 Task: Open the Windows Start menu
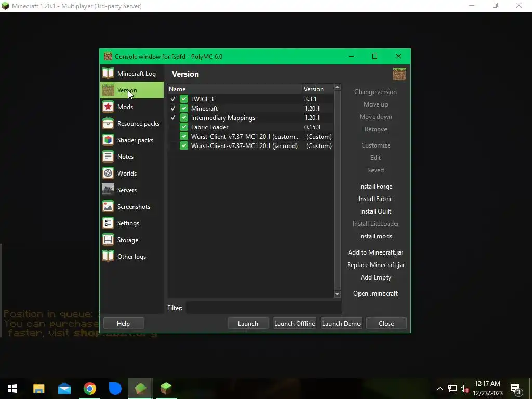(x=12, y=389)
